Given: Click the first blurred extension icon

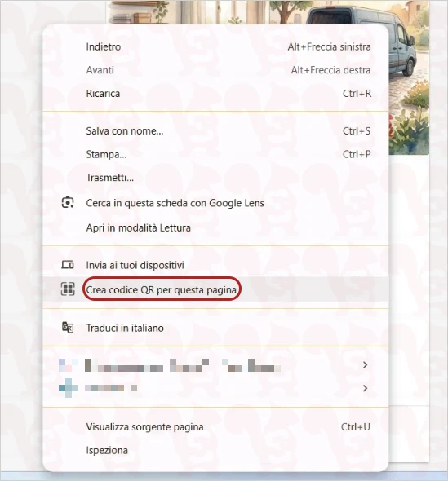Looking at the screenshot, I should [69, 364].
